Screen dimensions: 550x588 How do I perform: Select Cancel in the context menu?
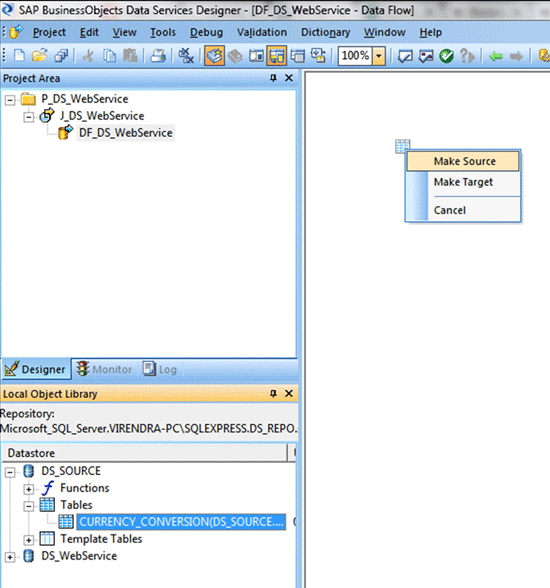450,210
